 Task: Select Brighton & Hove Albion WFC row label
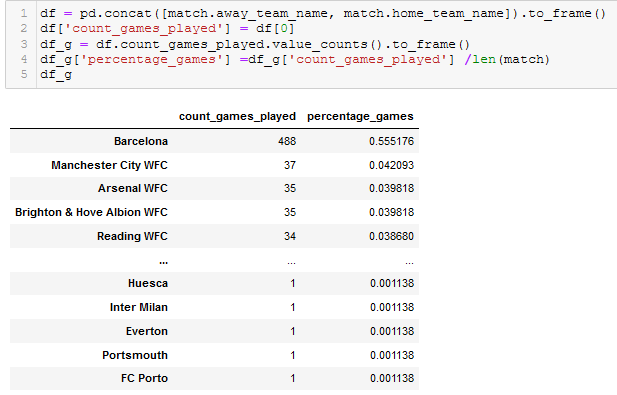click(91, 212)
